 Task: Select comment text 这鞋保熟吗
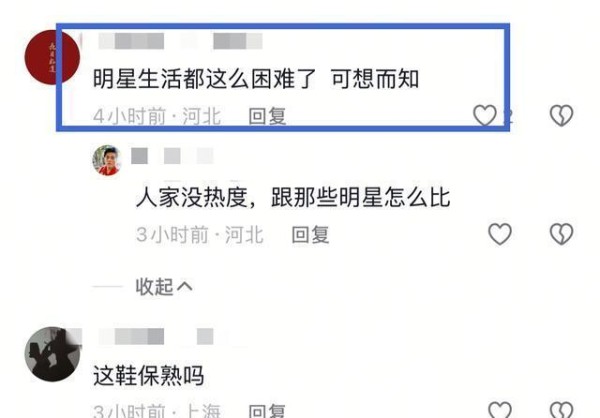coord(149,376)
